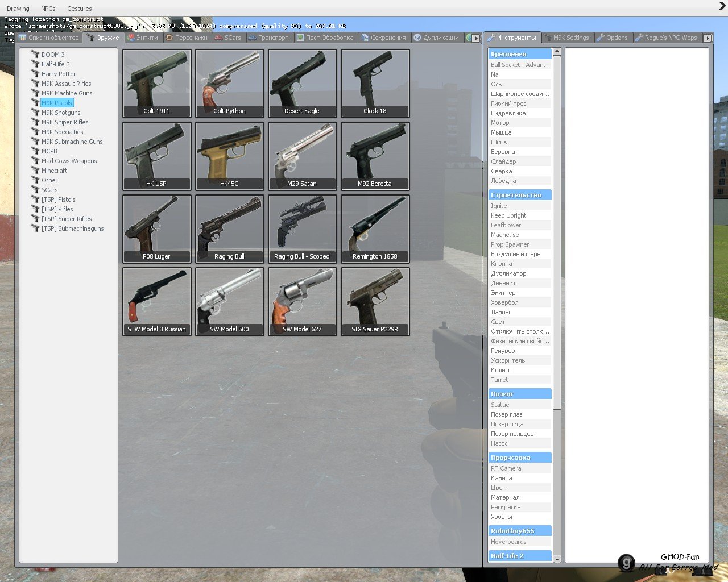
Task: Spawn the S W Model 3 Russian
Action: pos(157,302)
